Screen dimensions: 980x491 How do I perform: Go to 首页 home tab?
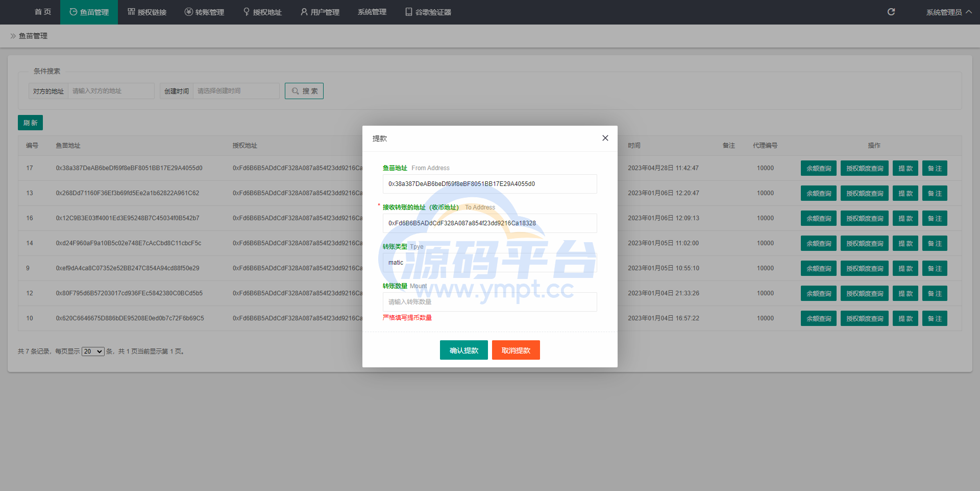click(43, 12)
